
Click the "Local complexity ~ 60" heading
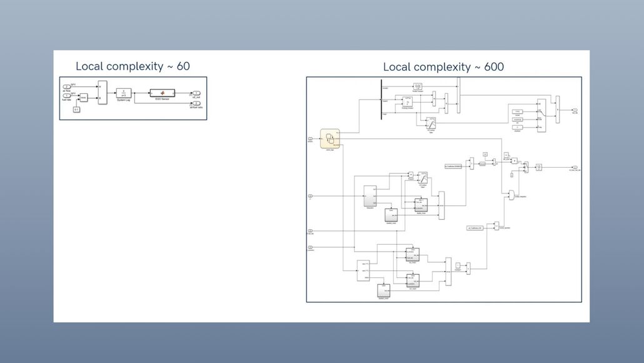(x=133, y=66)
